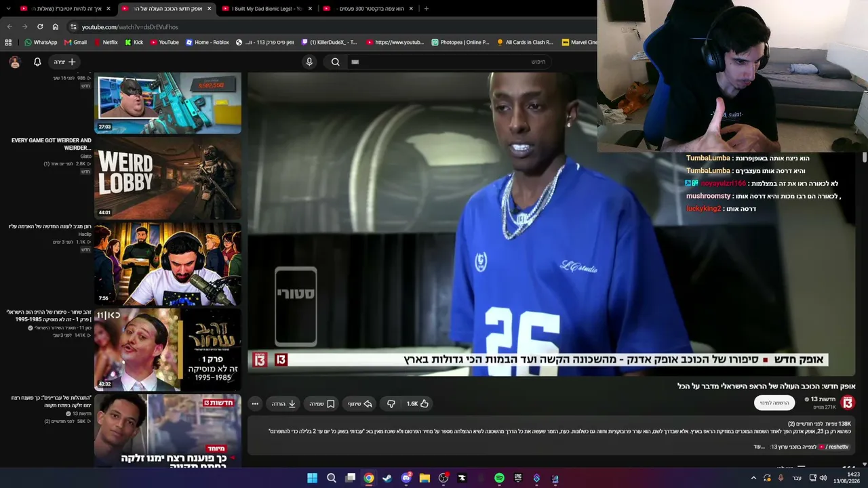Open the WEIRD LOBBY video thumbnail
868x488 pixels.
[x=167, y=178]
